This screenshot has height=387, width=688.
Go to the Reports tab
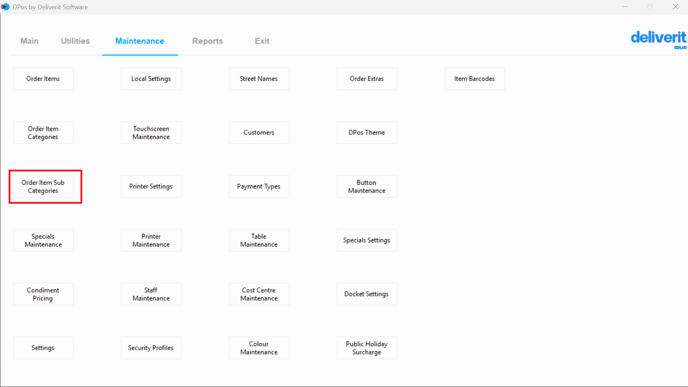click(208, 41)
